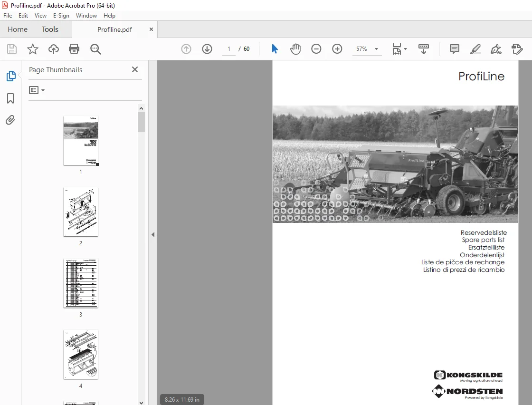Open the File menu
Viewport: 532px width, 405px height.
pyautogui.click(x=8, y=16)
